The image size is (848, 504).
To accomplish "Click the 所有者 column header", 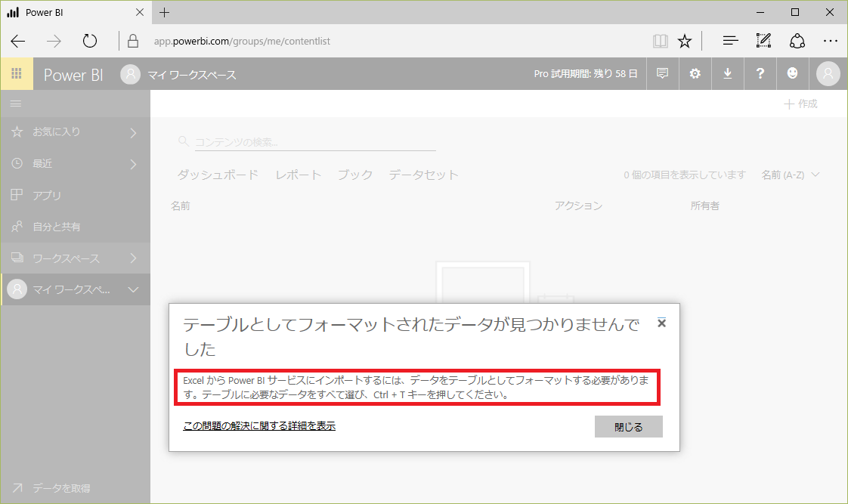I will (704, 206).
